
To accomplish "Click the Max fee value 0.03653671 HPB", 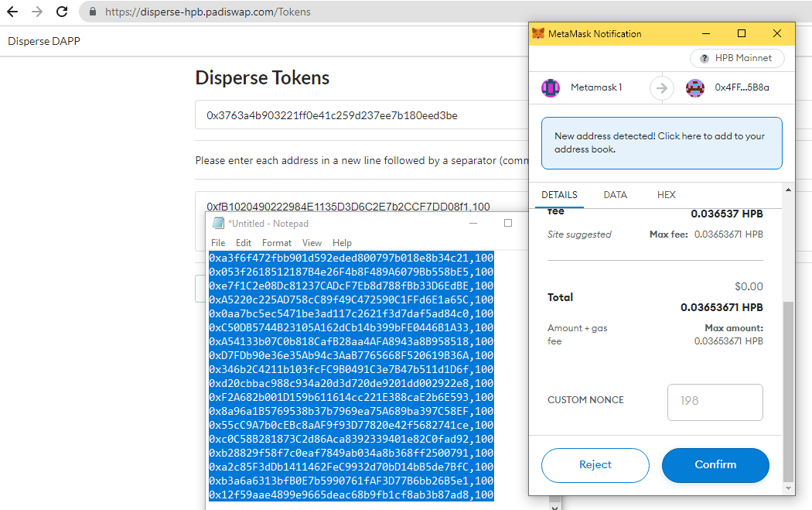I will 728,234.
